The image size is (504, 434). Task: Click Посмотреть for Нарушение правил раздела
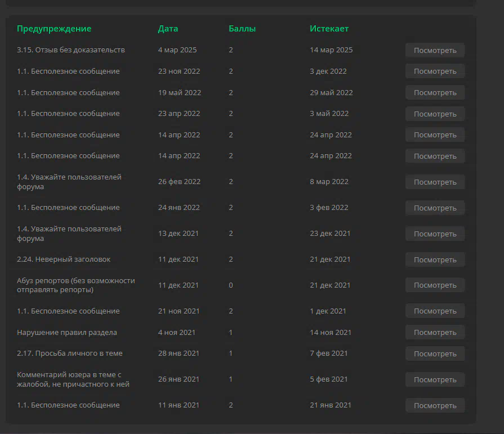[435, 333]
